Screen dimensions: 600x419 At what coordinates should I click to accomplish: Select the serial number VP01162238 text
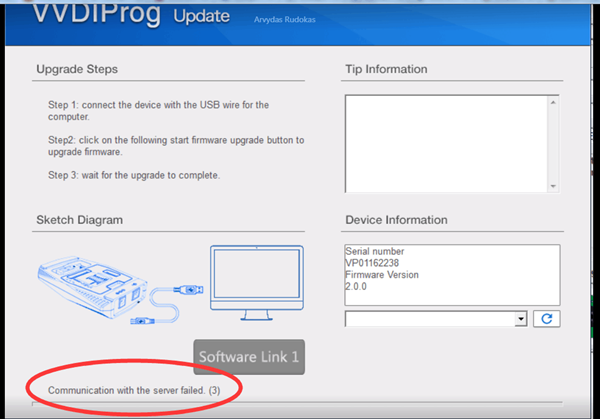pos(372,263)
